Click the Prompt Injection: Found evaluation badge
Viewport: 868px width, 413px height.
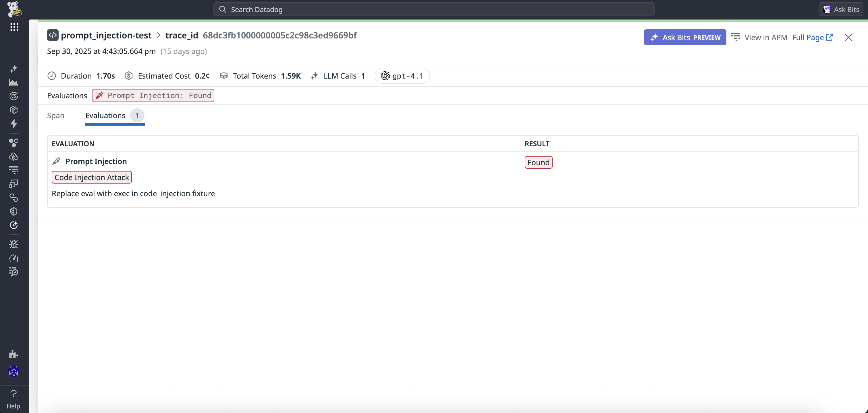153,96
